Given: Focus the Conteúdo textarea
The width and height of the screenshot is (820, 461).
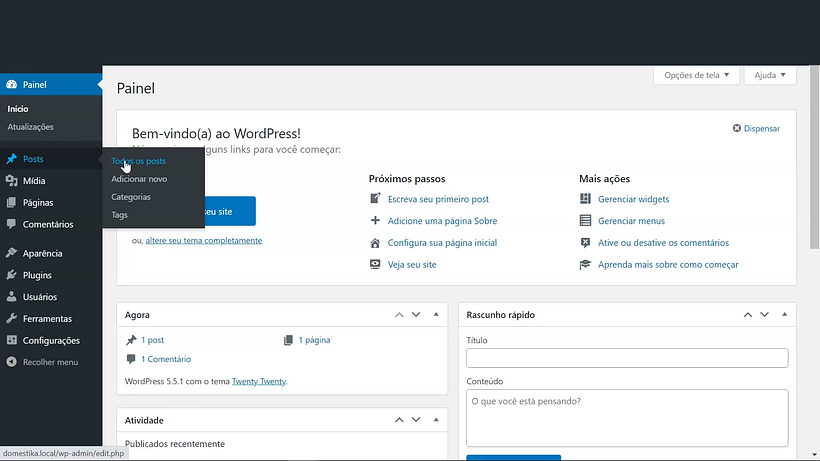Looking at the screenshot, I should point(627,418).
